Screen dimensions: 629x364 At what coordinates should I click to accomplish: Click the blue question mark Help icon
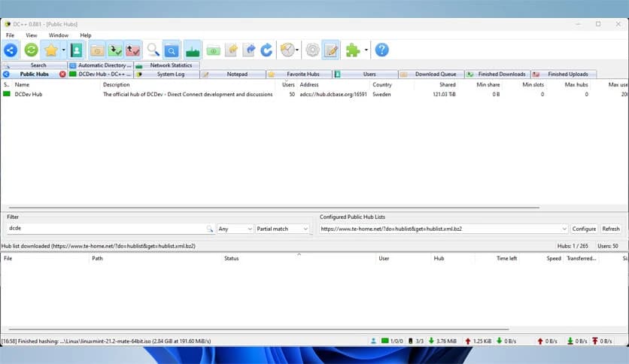point(381,50)
